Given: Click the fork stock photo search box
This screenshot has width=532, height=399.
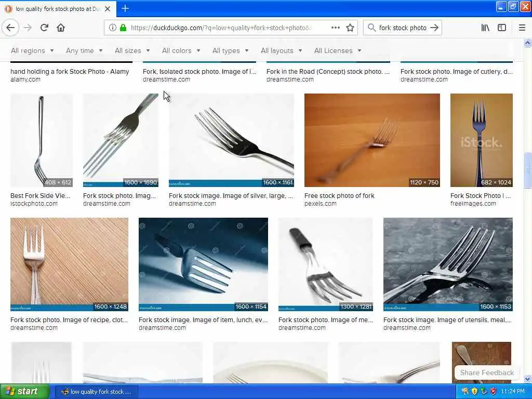Looking at the screenshot, I should (403, 28).
